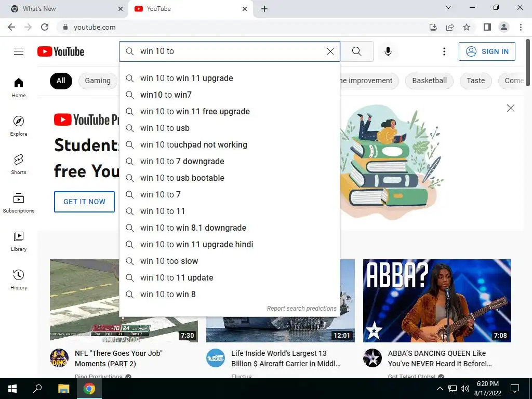Choose suggestion 'win 10 to usb'
The width and height of the screenshot is (532, 399).
coord(230,128)
